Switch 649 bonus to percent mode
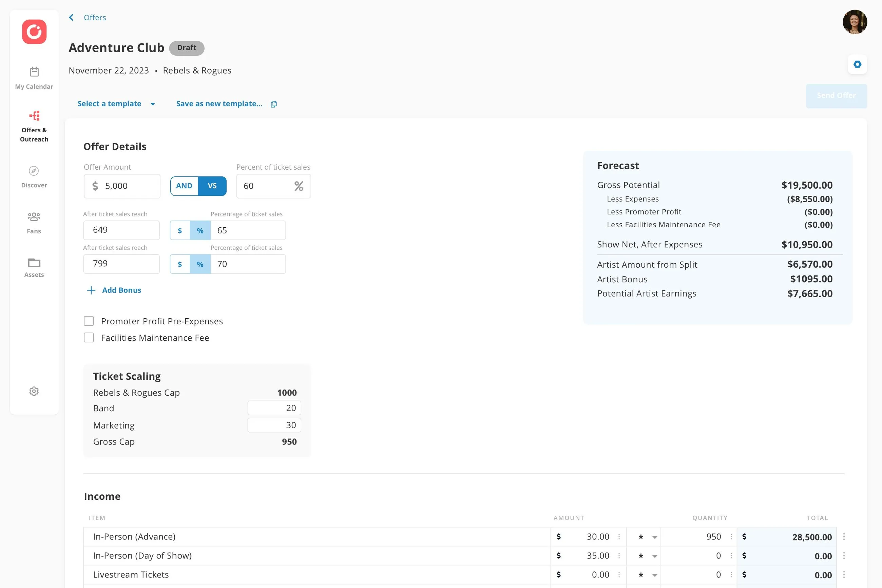This screenshot has height=588, width=882. click(200, 230)
